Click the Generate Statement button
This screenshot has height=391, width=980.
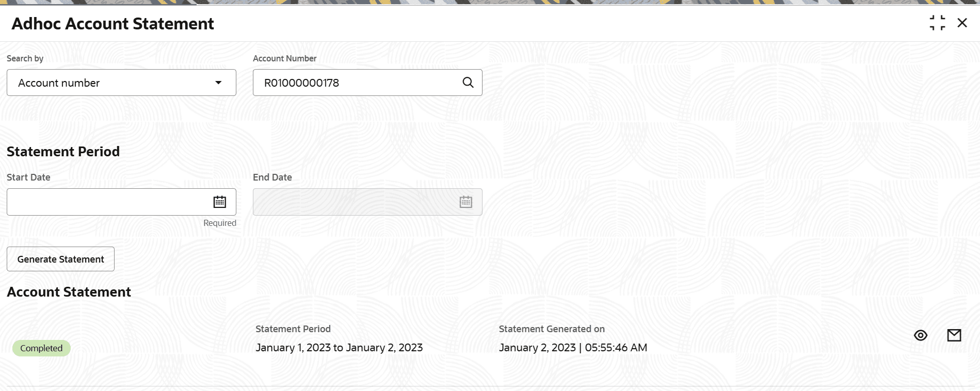pos(60,259)
